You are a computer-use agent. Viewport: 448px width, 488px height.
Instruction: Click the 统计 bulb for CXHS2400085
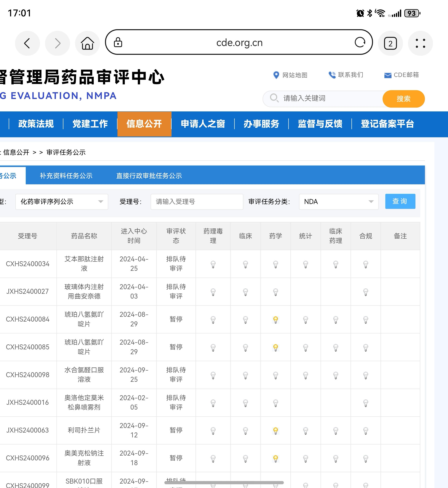tap(305, 348)
